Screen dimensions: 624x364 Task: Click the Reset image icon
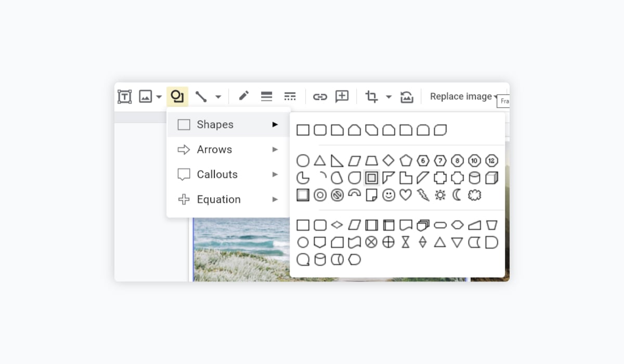pos(407,97)
